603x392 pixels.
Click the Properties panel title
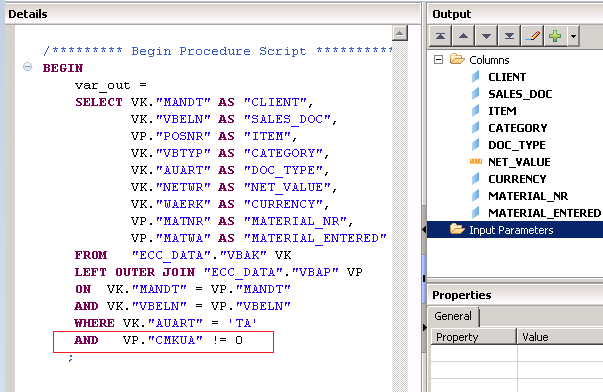pos(461,295)
